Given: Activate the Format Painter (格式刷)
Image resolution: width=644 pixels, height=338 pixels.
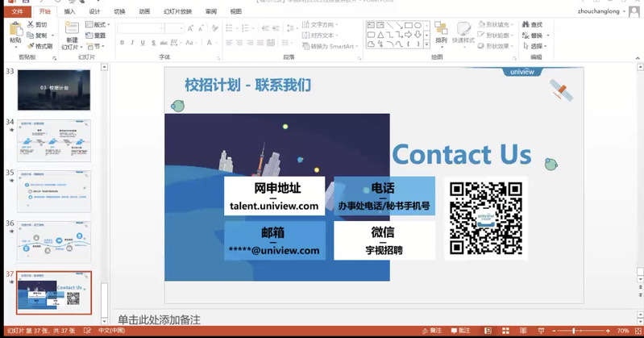Looking at the screenshot, I should [x=39, y=46].
